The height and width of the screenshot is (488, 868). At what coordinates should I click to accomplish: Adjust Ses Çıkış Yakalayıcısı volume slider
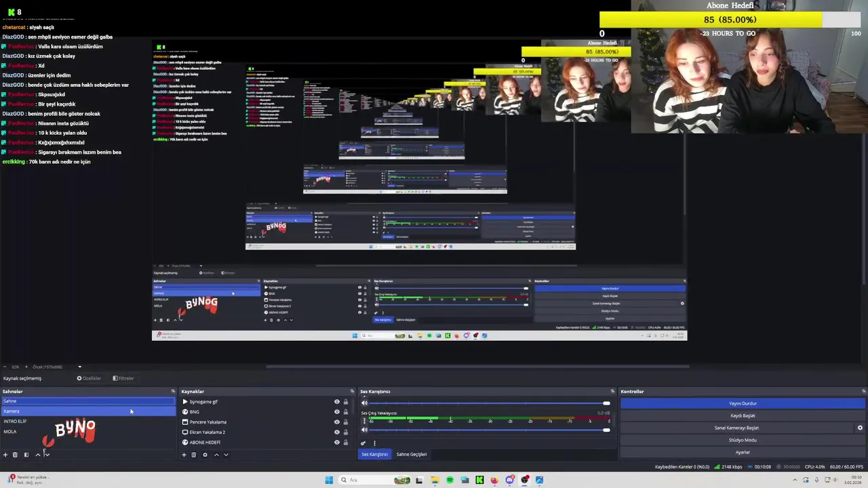tap(488, 430)
